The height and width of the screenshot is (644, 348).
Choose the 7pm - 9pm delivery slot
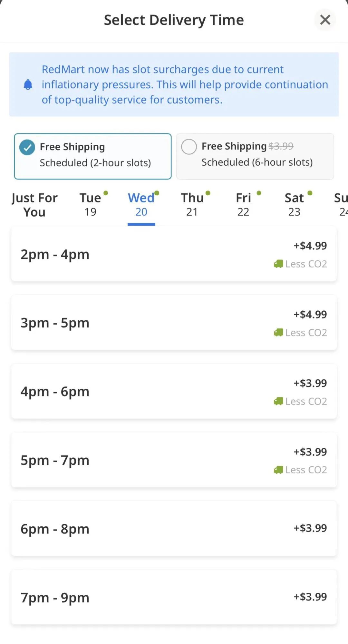tap(174, 597)
